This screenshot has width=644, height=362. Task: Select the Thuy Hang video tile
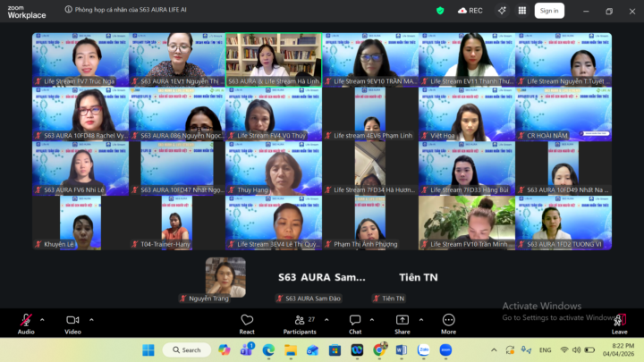click(x=274, y=168)
